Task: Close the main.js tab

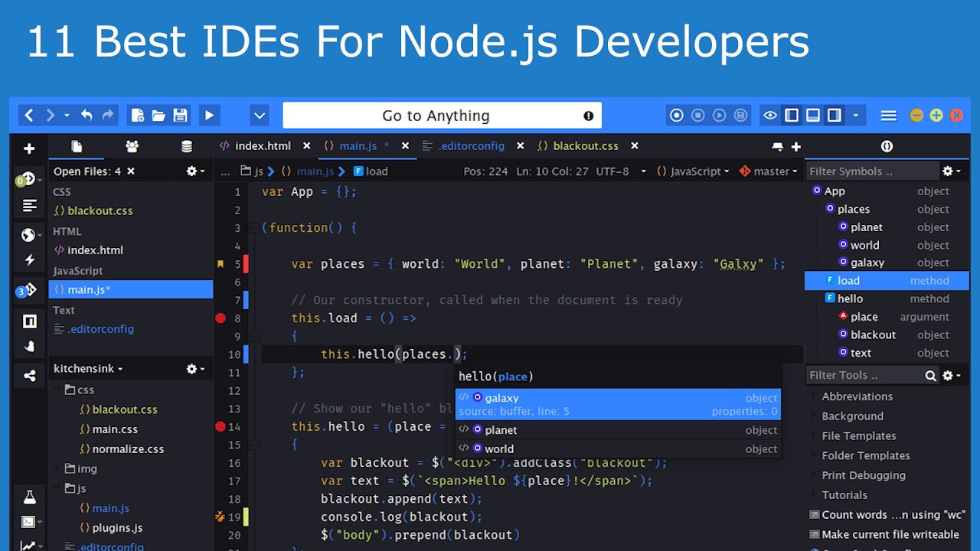Action: (x=405, y=145)
